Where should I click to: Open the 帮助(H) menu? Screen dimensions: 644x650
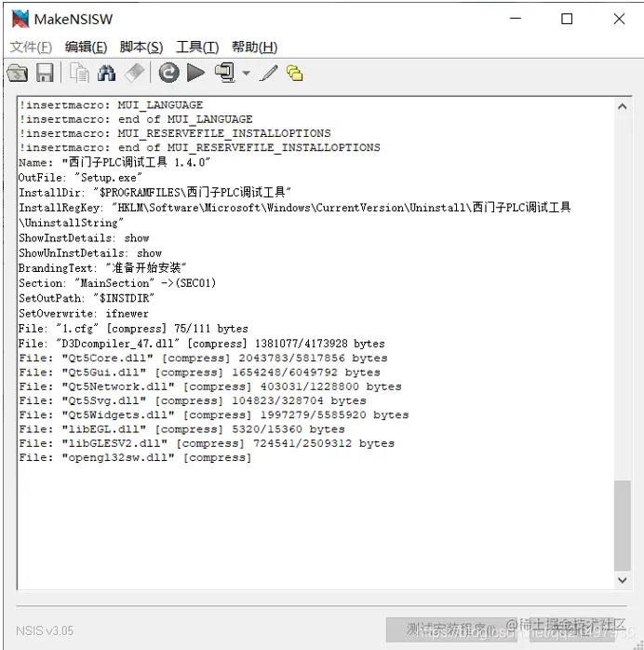coord(254,47)
